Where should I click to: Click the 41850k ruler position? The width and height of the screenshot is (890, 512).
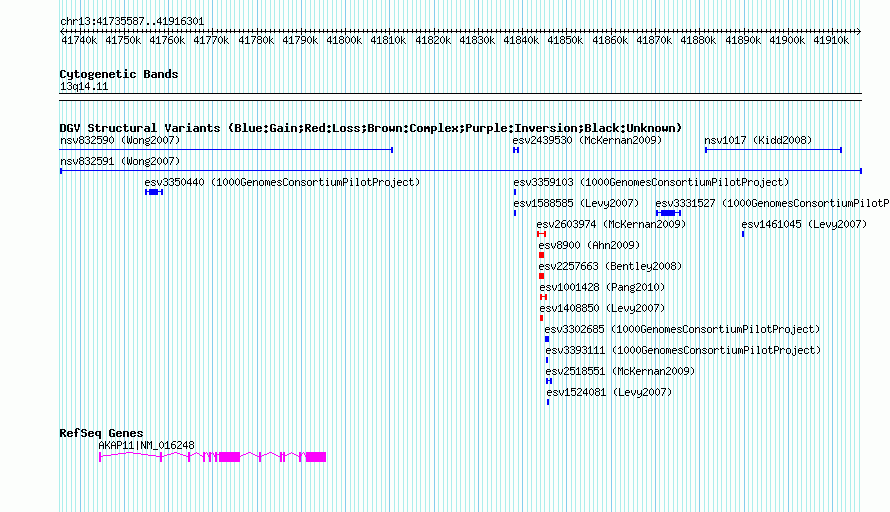click(565, 40)
